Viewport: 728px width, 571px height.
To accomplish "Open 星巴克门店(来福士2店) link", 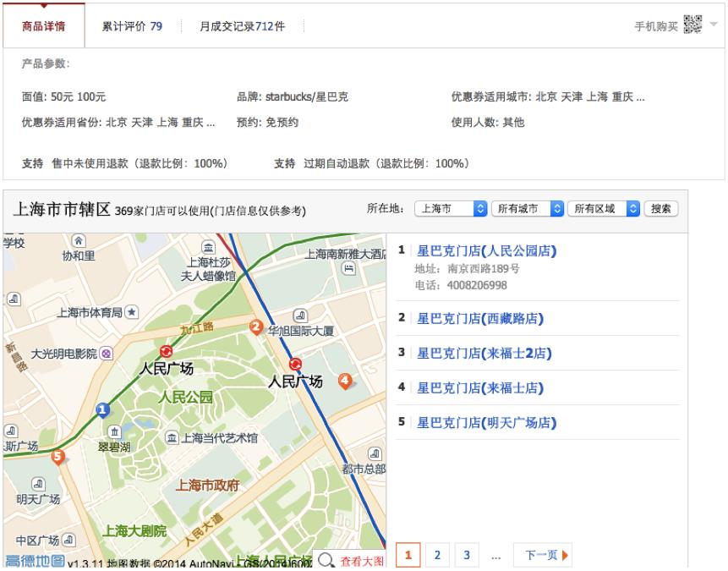I will (484, 353).
